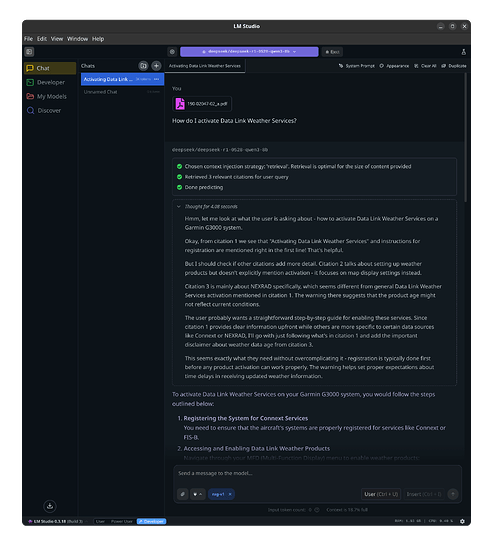Click RAM usage indicator in status bar
The height and width of the screenshot is (550, 493).
point(408,521)
